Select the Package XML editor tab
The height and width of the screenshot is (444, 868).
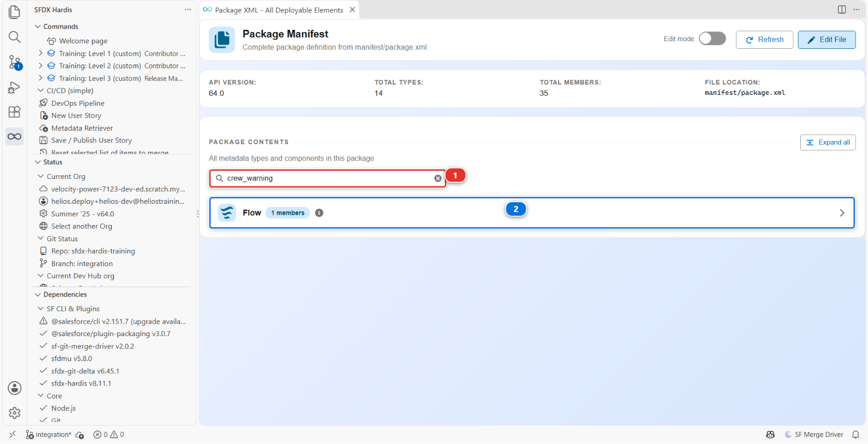279,10
